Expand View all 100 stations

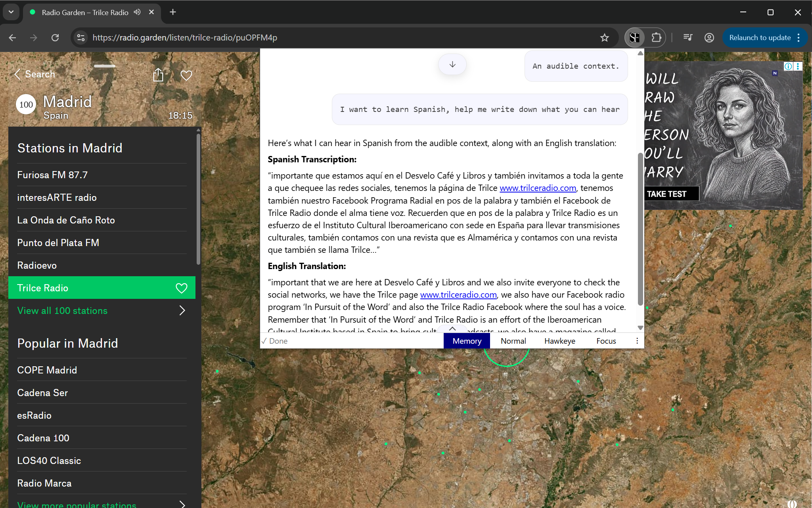[62, 310]
